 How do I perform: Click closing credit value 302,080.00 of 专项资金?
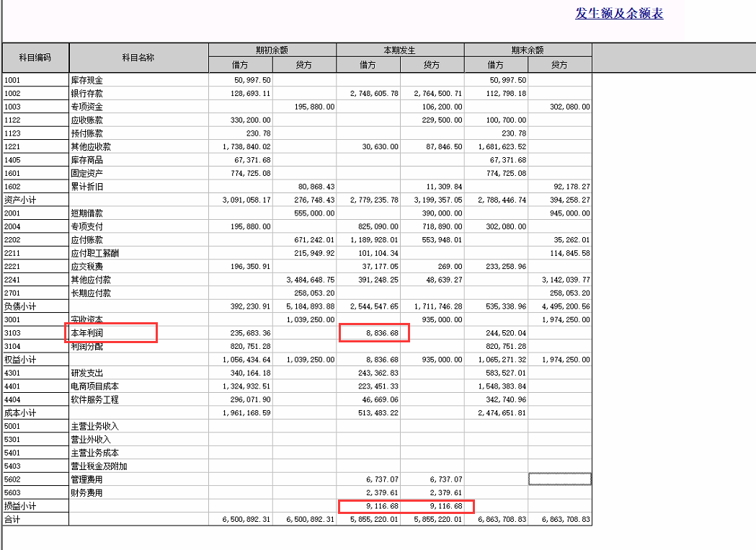coord(569,107)
